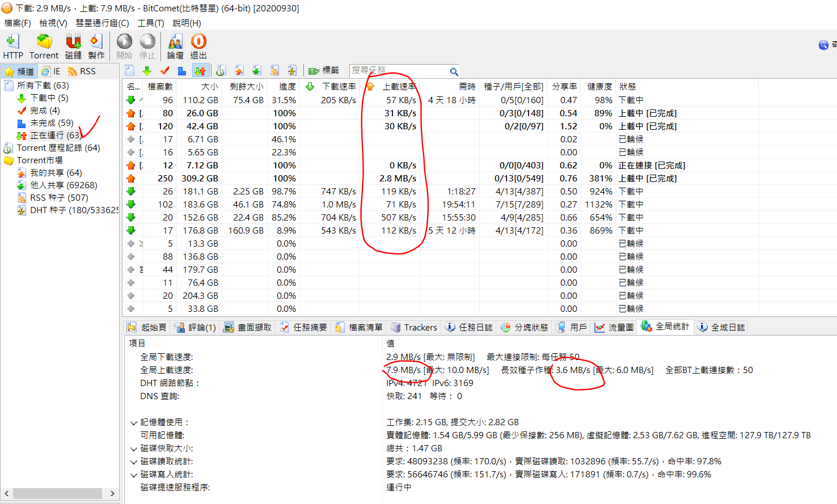The height and width of the screenshot is (504, 837).
Task: Filter completed tasks red checkmark icon
Action: click(164, 71)
